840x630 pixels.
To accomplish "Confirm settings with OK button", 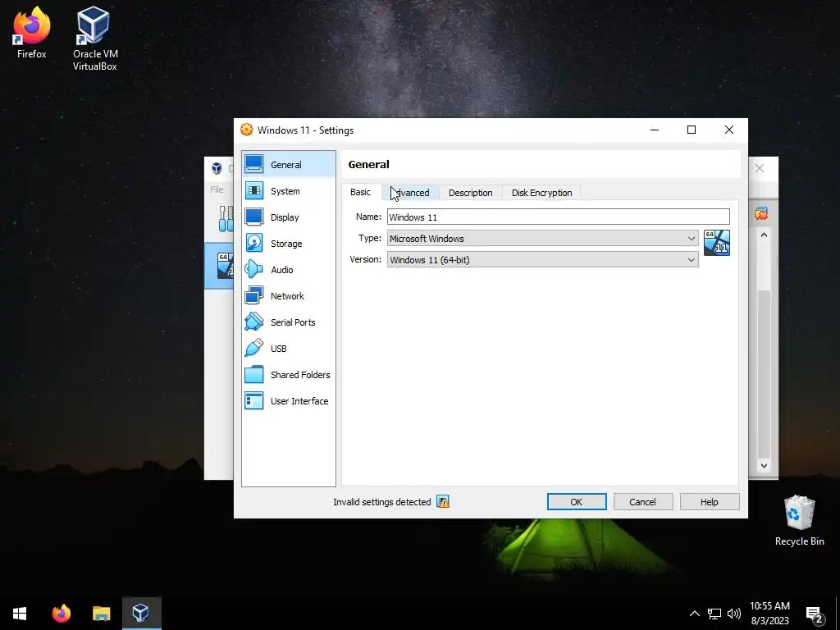I will pos(577,502).
